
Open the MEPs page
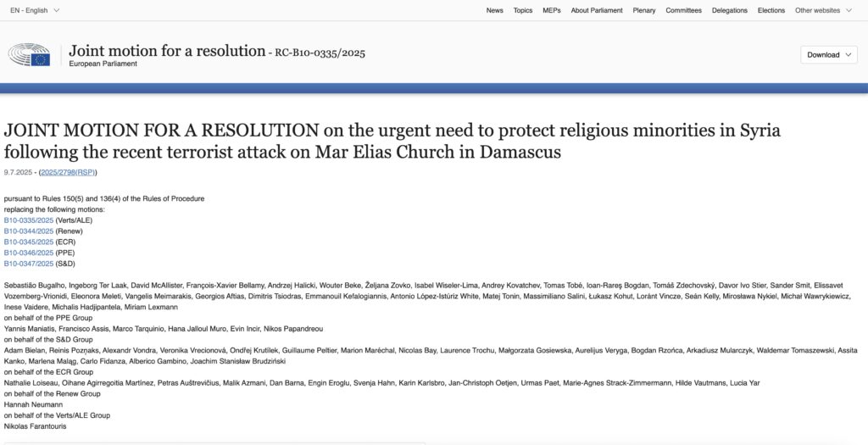pos(551,10)
